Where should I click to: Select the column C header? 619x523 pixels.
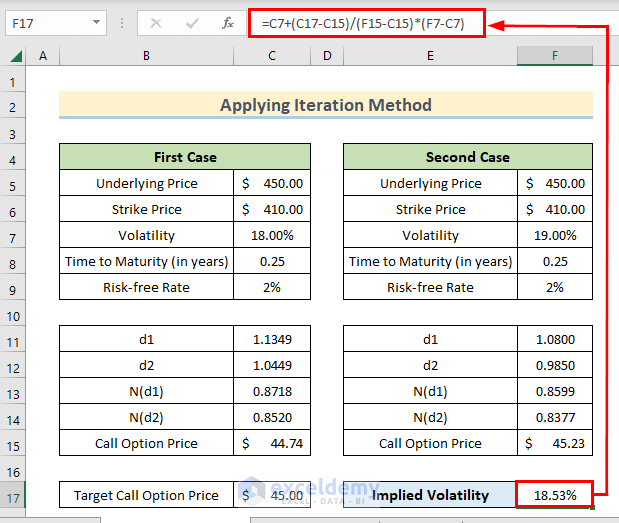[272, 57]
